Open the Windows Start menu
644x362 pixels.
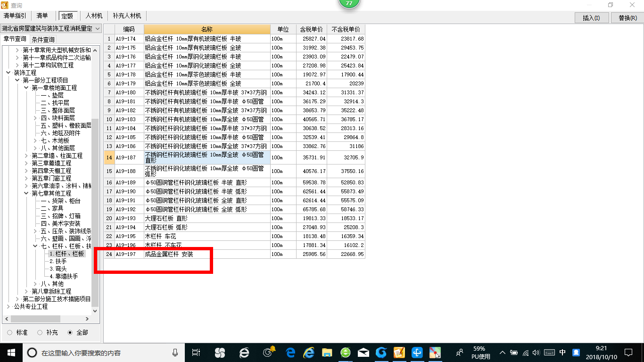point(10,352)
